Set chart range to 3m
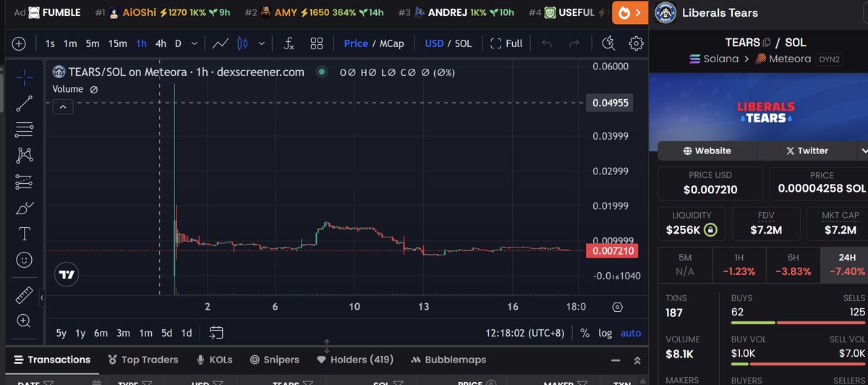Screen dimensions: 868x385 123,334
